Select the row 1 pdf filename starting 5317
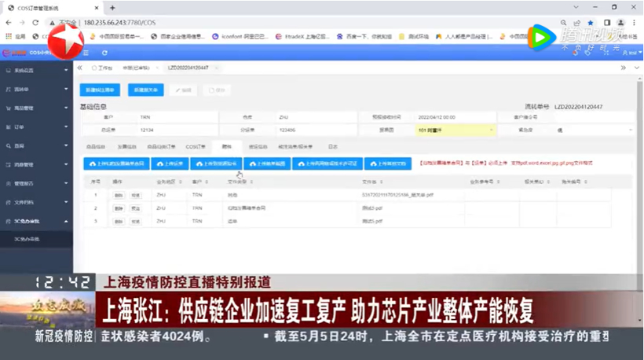The height and width of the screenshot is (360, 644). (397, 195)
